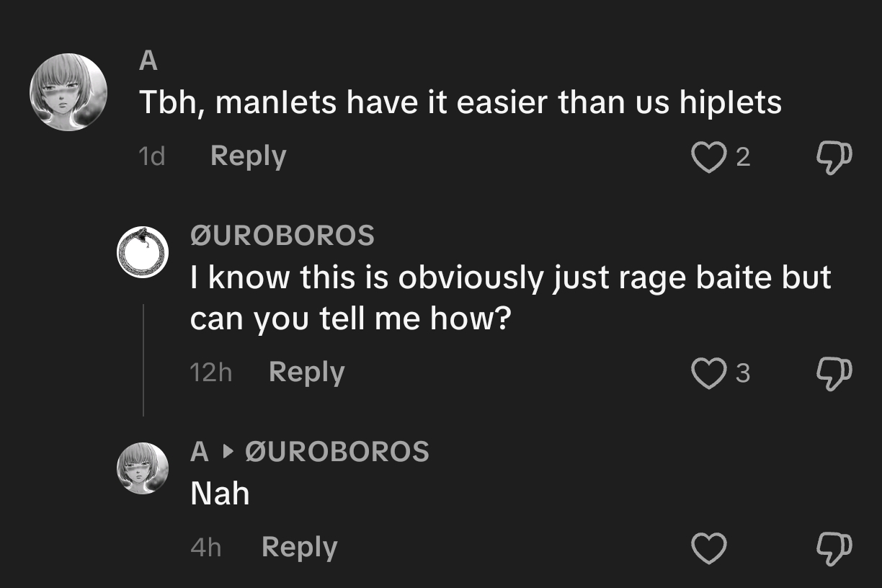Open the ØUROBOROS snake ring avatar

pyautogui.click(x=143, y=251)
